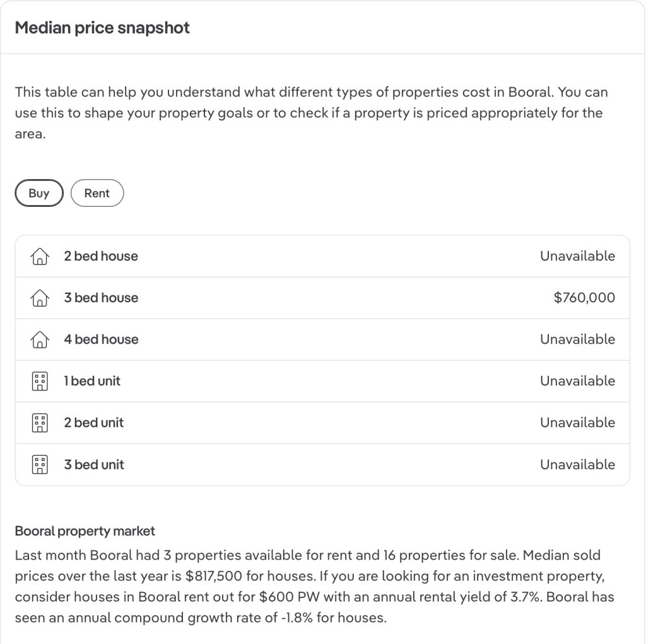
Task: Click the 2 bed unit building icon
Action: 40,423
